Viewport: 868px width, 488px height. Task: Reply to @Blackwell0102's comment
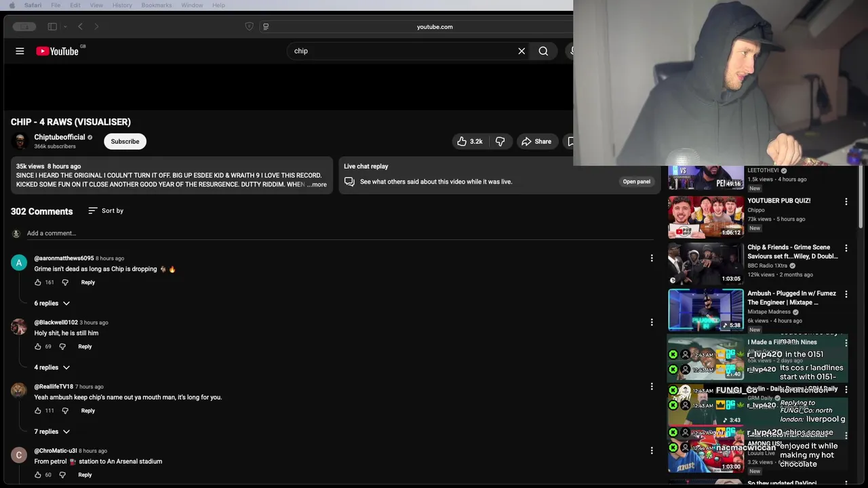pos(85,346)
